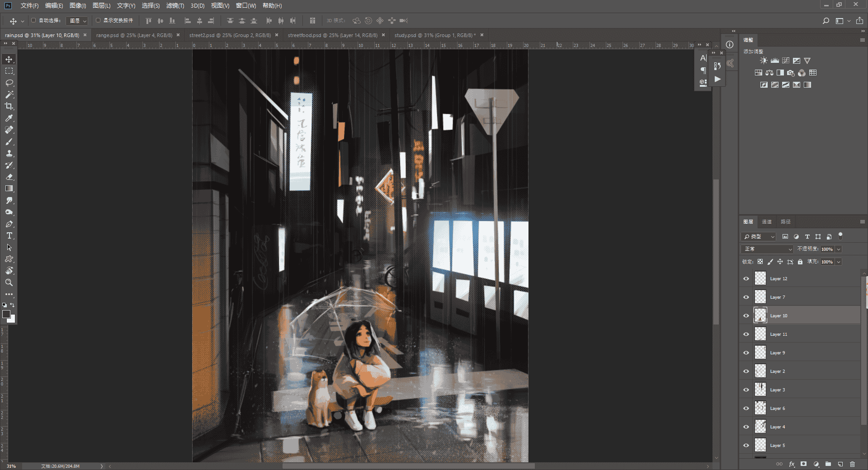The width and height of the screenshot is (868, 470).
Task: Select the Crop tool
Action: (9, 106)
